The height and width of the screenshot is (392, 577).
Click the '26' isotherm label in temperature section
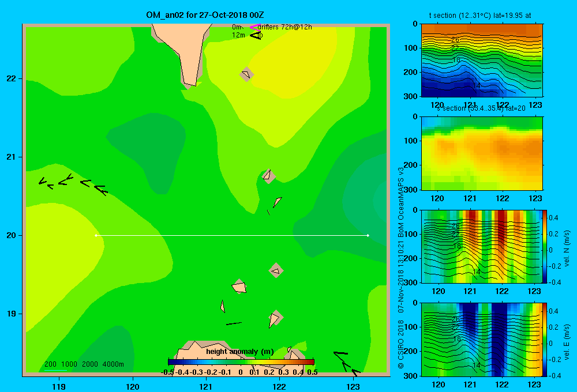tap(455, 40)
